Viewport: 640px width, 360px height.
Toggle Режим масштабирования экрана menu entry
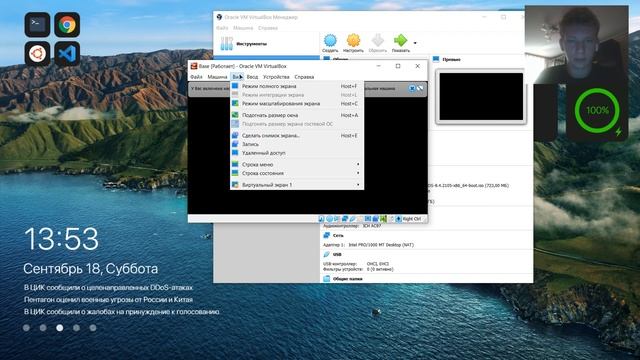[297, 104]
